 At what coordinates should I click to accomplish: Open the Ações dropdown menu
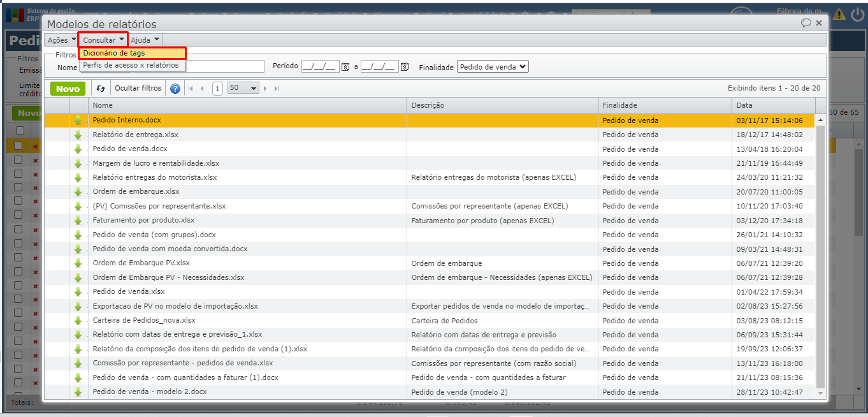point(62,40)
